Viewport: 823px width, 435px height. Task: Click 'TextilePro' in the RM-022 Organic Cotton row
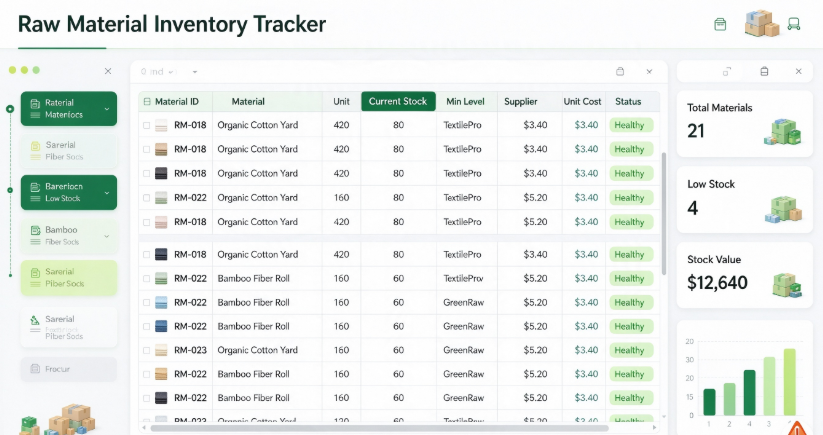462,198
